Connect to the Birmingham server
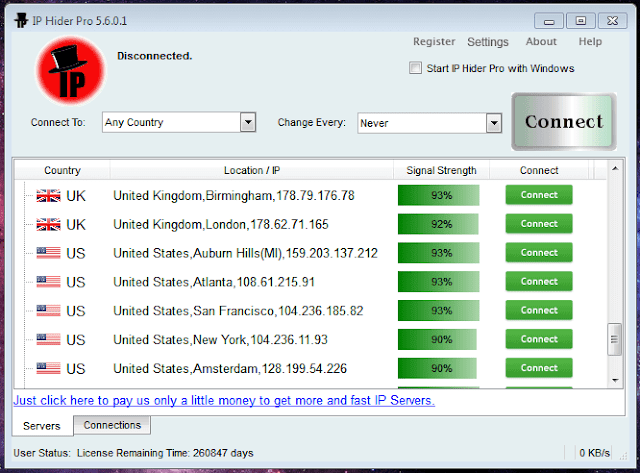The width and height of the screenshot is (640, 473). [x=539, y=195]
